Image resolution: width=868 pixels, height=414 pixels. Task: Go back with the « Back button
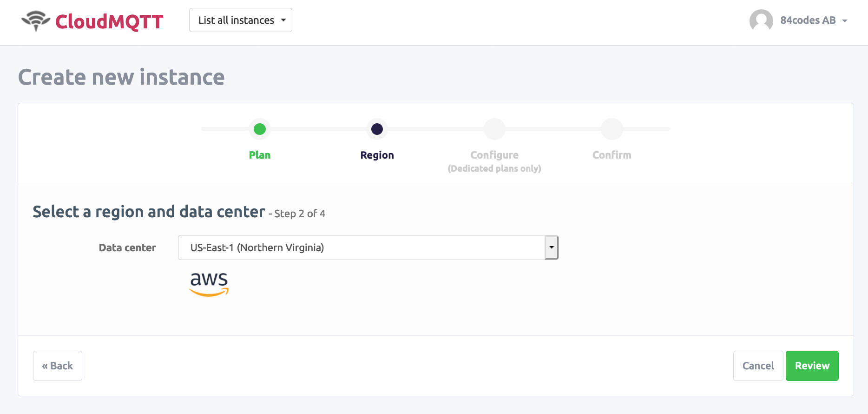click(58, 366)
